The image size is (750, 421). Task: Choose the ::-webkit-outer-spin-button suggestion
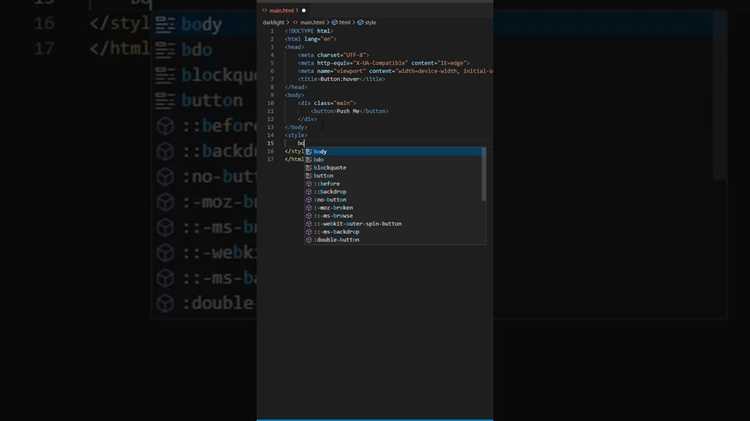coord(395,224)
